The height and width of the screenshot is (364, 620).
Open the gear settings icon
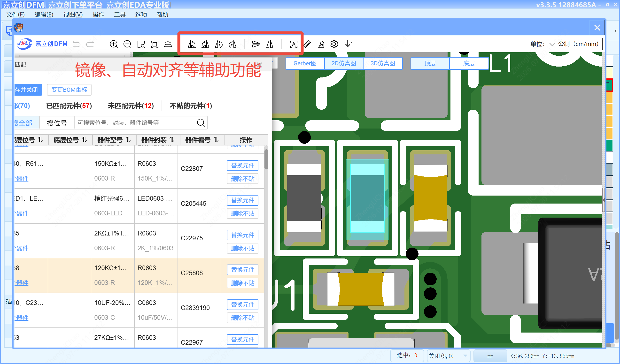(334, 44)
